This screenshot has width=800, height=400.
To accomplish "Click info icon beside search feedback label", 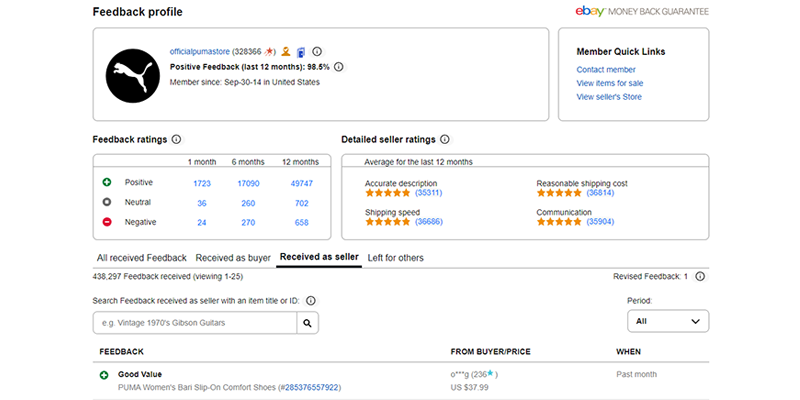I will click(x=310, y=301).
